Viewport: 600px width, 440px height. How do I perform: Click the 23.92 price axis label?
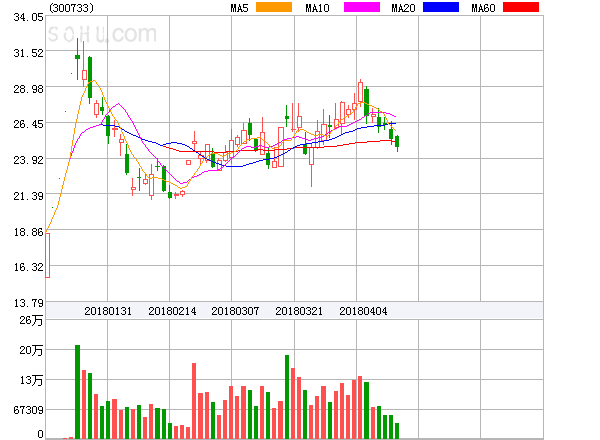(28, 160)
